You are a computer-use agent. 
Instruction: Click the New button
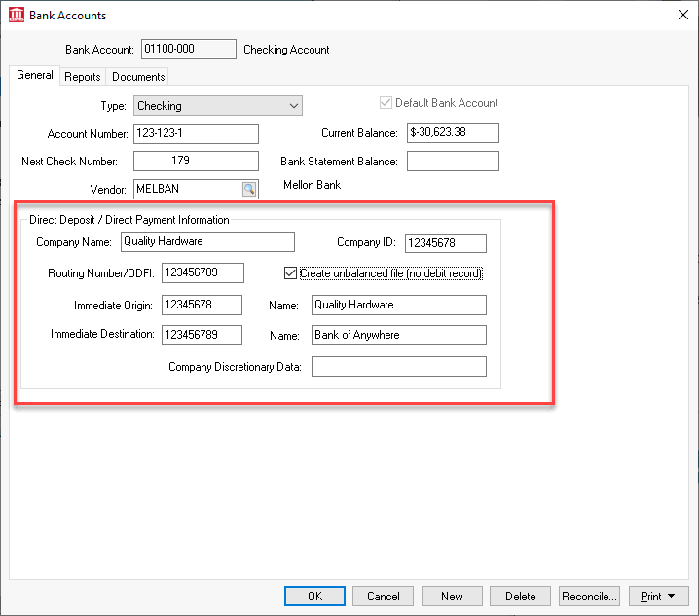(x=452, y=596)
